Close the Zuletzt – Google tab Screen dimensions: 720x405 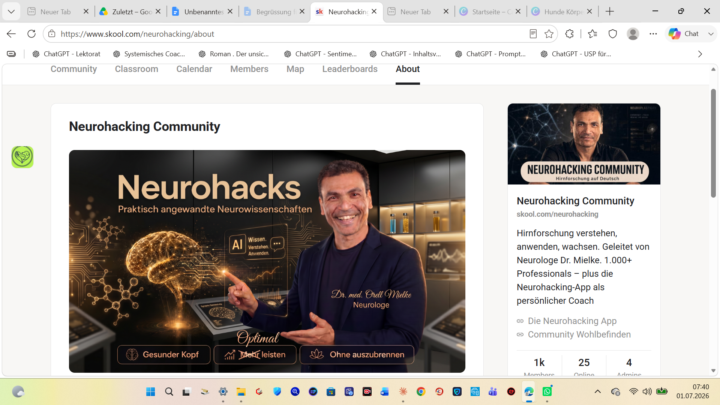click(x=158, y=11)
